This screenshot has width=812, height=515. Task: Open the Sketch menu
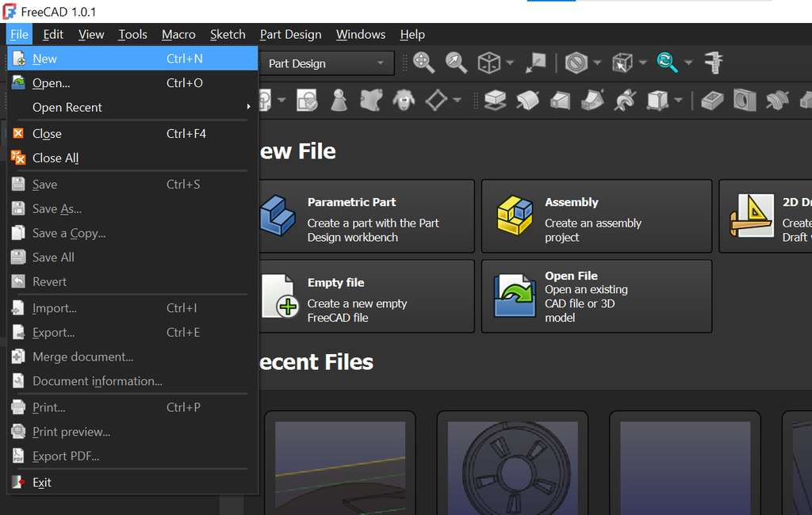(228, 35)
